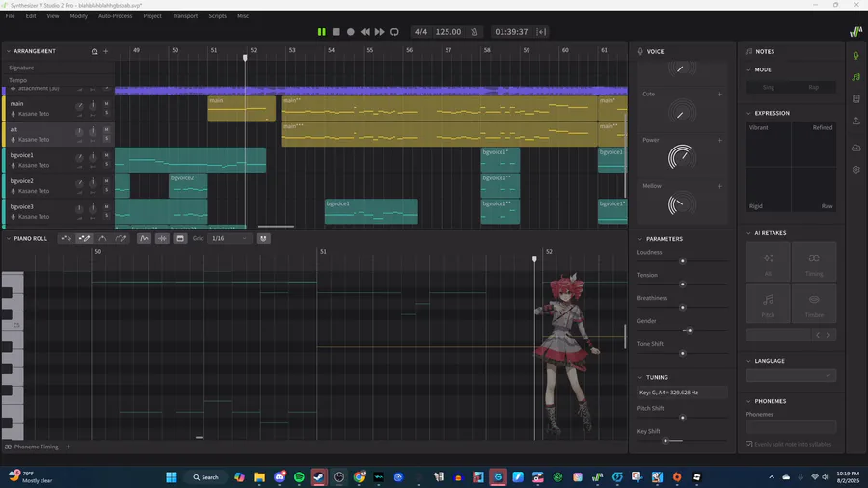This screenshot has width=868, height=488.
Task: Click the AI Retakes Pitch button
Action: tap(768, 303)
